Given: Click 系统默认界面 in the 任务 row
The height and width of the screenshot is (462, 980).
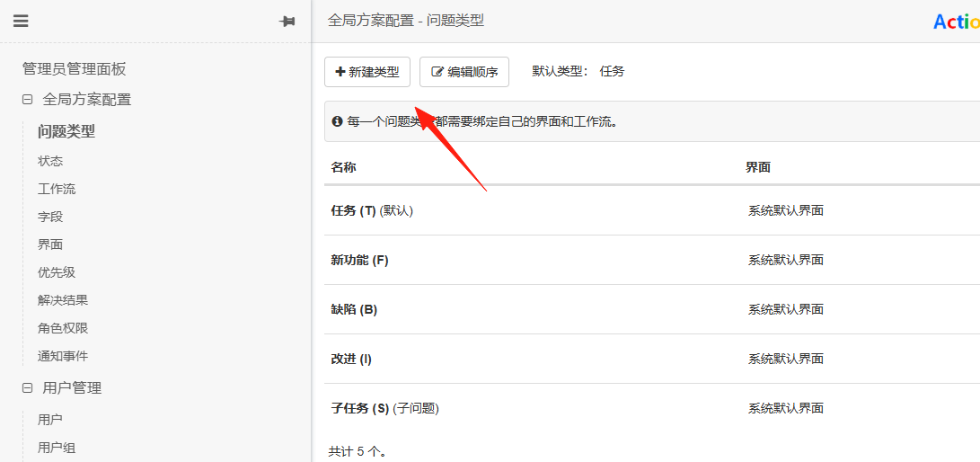Looking at the screenshot, I should tap(786, 210).
